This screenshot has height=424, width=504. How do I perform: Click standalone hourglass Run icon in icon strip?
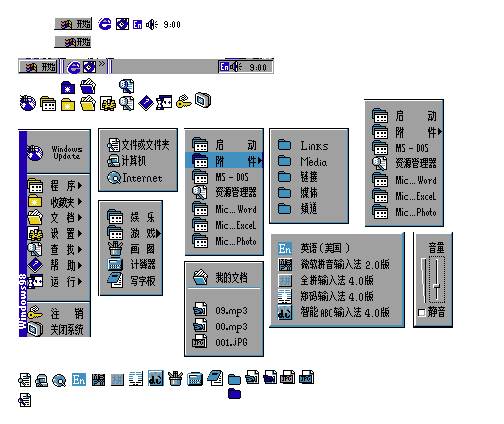pyautogui.click(x=164, y=103)
